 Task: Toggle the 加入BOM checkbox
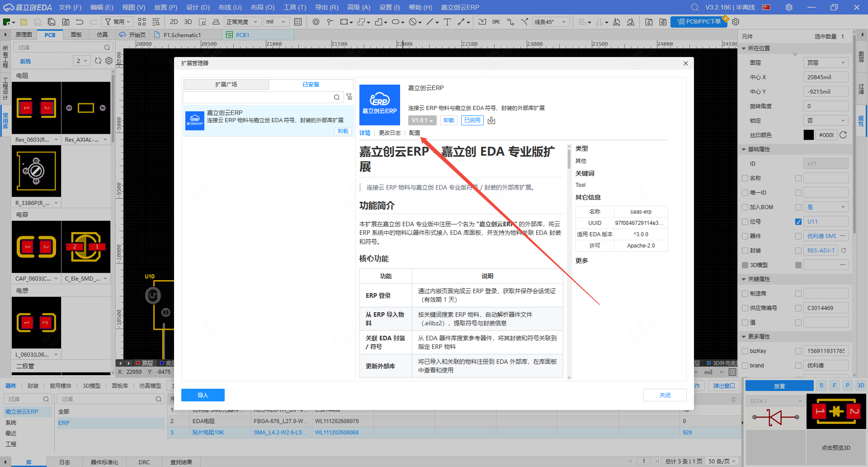745,207
